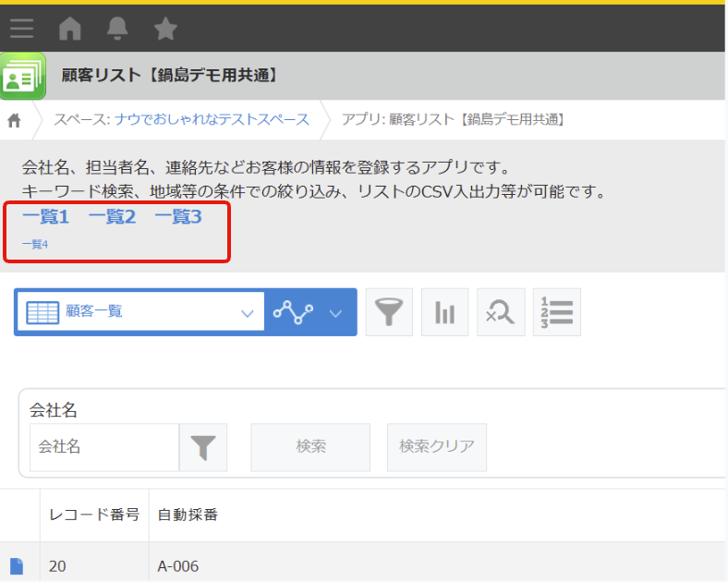Expand the chevron next to the graph icon
The image size is (728, 582).
(x=336, y=313)
